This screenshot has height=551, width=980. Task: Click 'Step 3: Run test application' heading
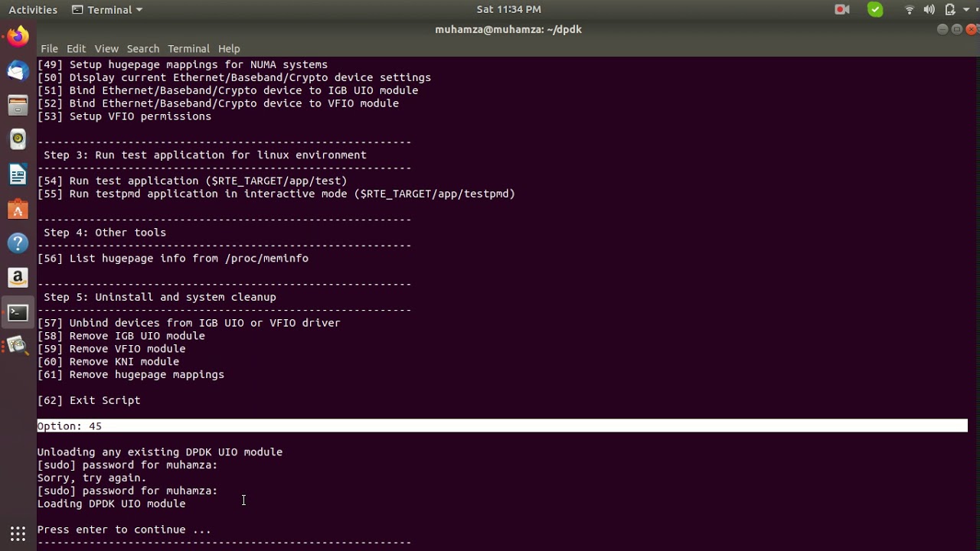click(x=205, y=155)
